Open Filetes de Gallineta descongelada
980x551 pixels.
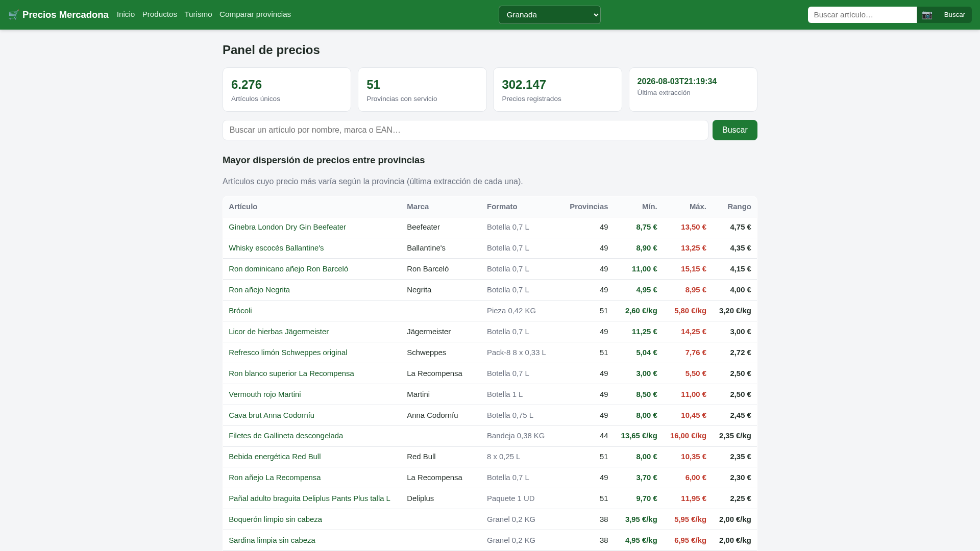point(286,436)
